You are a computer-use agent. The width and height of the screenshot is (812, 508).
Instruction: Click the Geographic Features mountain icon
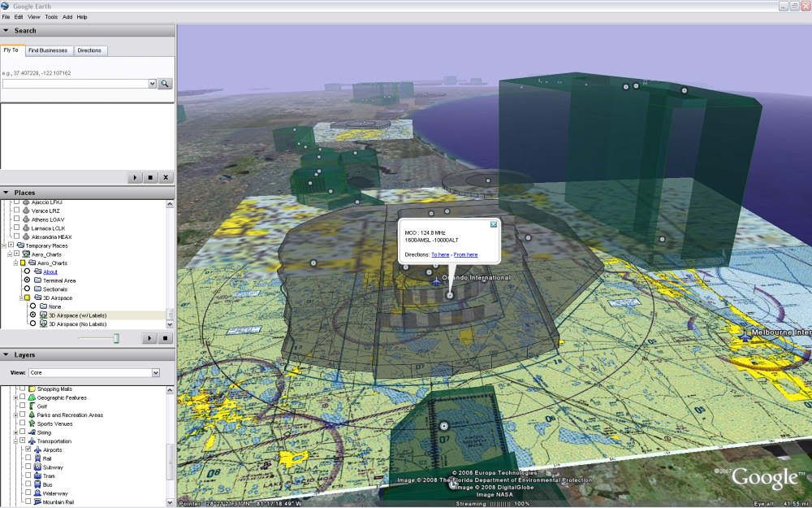[x=32, y=397]
